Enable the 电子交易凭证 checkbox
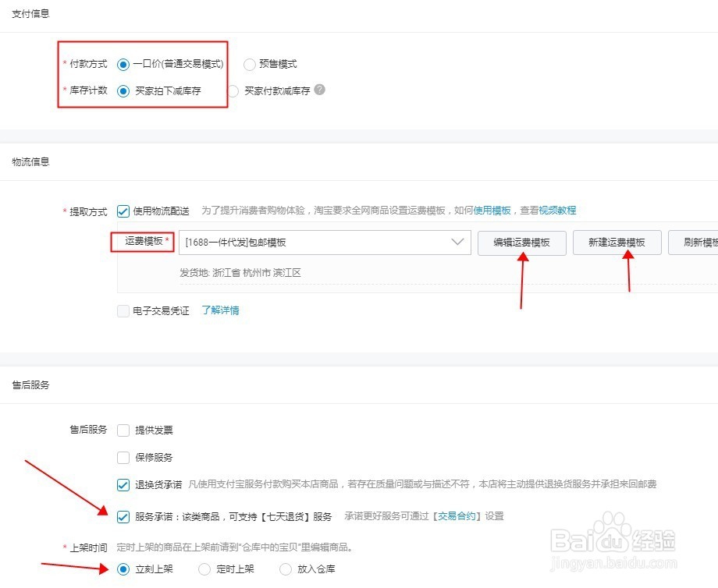 pos(123,310)
